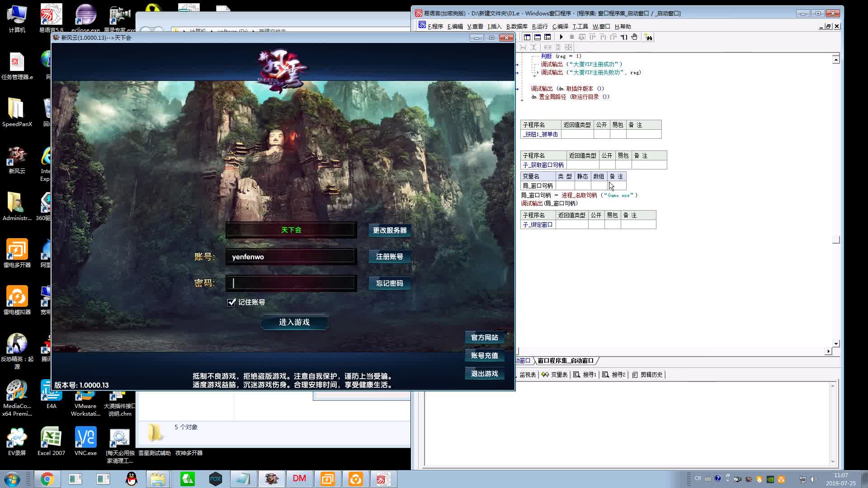The height and width of the screenshot is (488, 868).
Task: Click code editor horizontal scroll-right arrow
Action: (x=828, y=351)
